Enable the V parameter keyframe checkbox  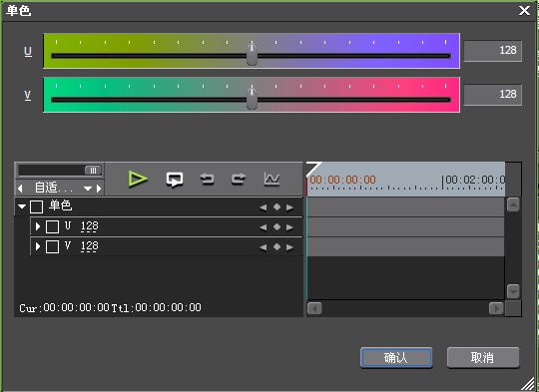pyautogui.click(x=52, y=246)
